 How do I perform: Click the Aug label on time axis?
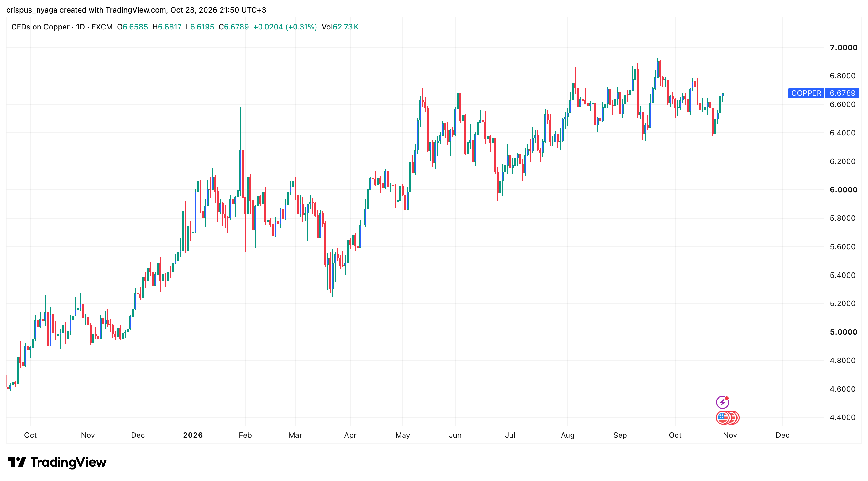coord(568,435)
